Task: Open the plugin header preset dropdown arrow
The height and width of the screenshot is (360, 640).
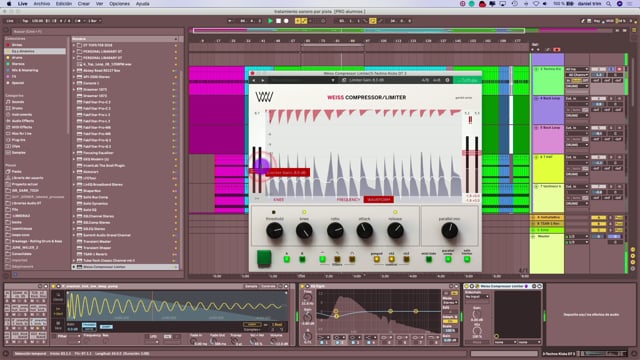Action: click(x=333, y=80)
